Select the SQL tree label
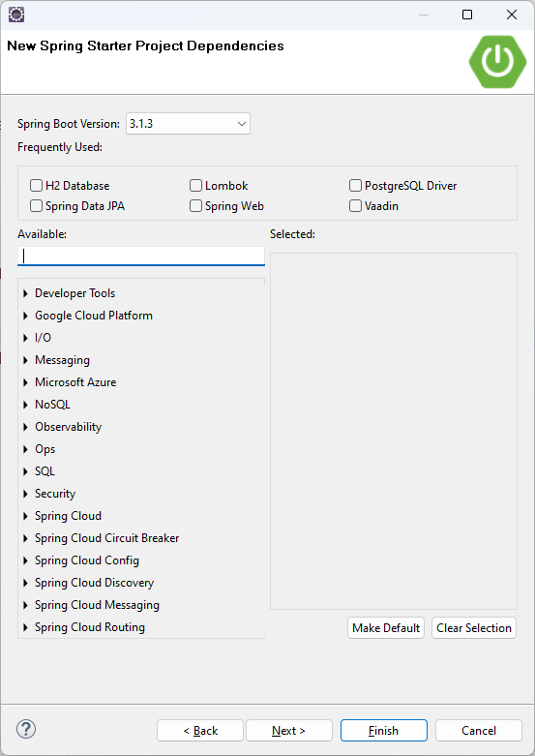 point(45,471)
